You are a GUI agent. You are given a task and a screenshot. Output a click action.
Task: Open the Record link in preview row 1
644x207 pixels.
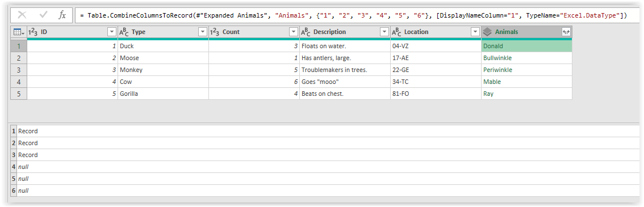(28, 132)
